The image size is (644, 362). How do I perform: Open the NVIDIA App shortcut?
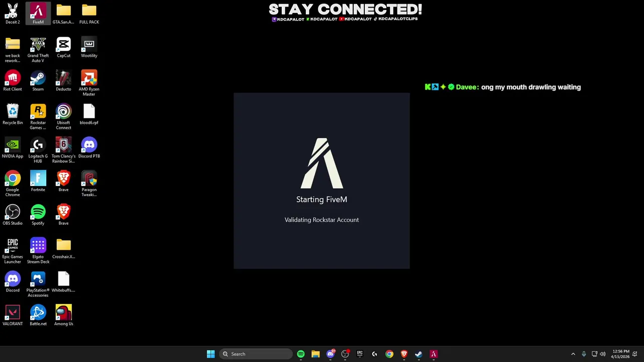[13, 148]
